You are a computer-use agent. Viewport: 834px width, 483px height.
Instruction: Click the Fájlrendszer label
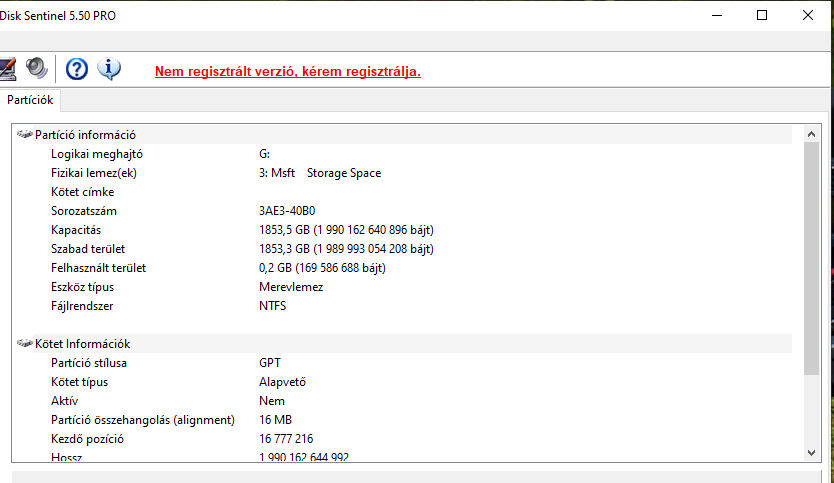click(x=82, y=306)
